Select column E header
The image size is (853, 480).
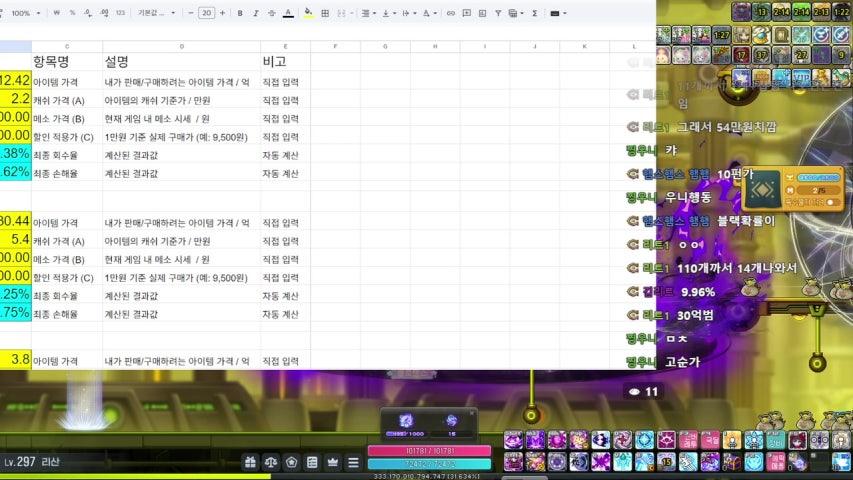(x=285, y=47)
